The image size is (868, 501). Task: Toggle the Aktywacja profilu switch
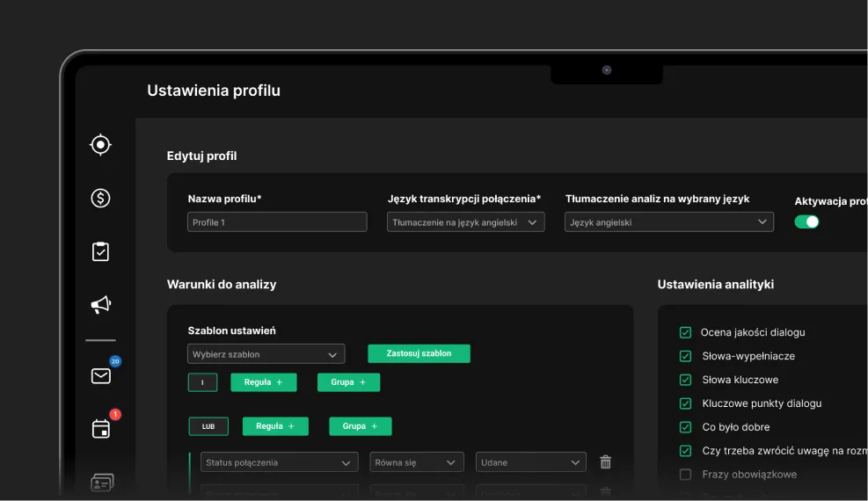806,222
